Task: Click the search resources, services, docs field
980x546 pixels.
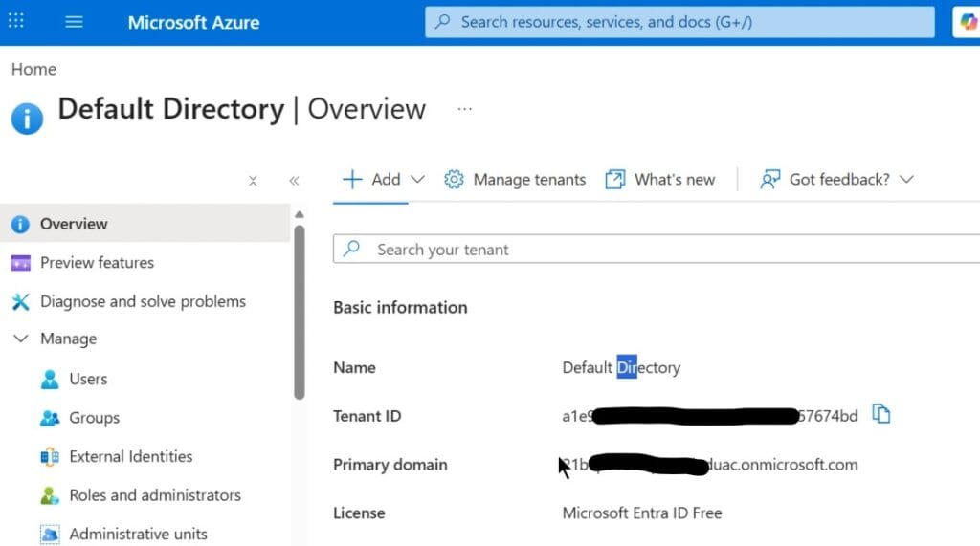Action: 679,22
